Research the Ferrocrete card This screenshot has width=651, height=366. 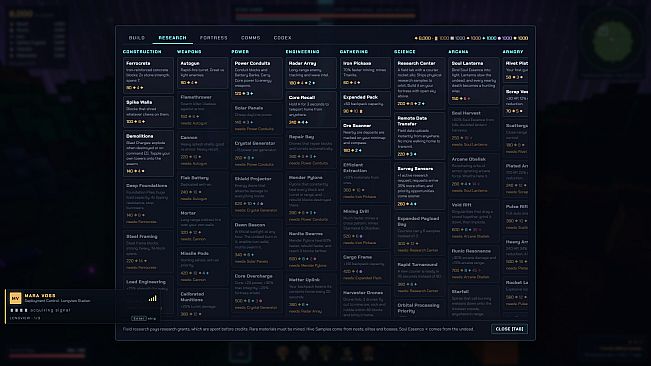tap(148, 76)
